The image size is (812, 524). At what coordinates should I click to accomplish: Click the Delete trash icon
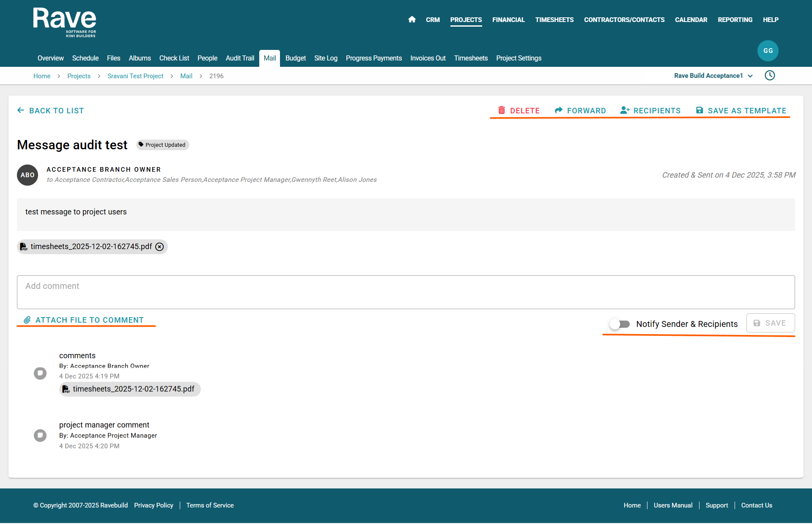(502, 110)
